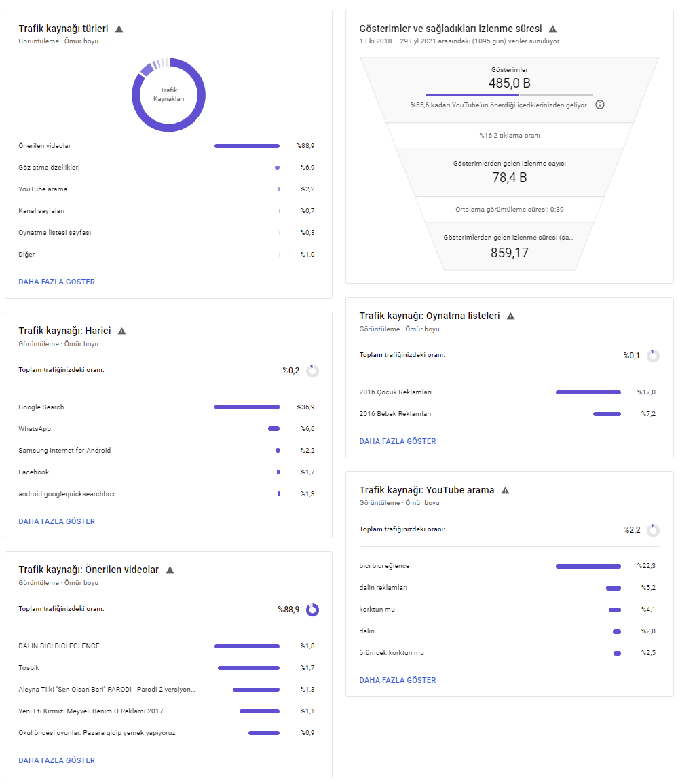Viewport: 697px width, 784px height.
Task: Click the small donut icon next to %88,9 total share
Action: point(312,610)
